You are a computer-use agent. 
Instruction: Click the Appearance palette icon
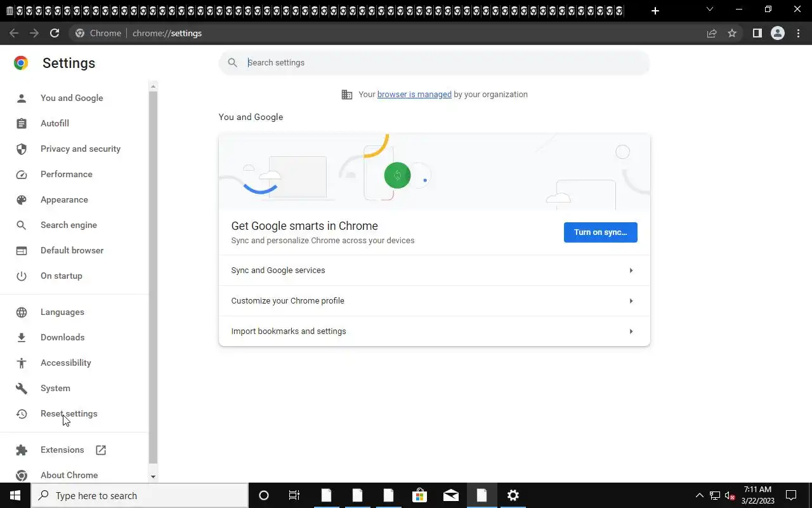22,199
